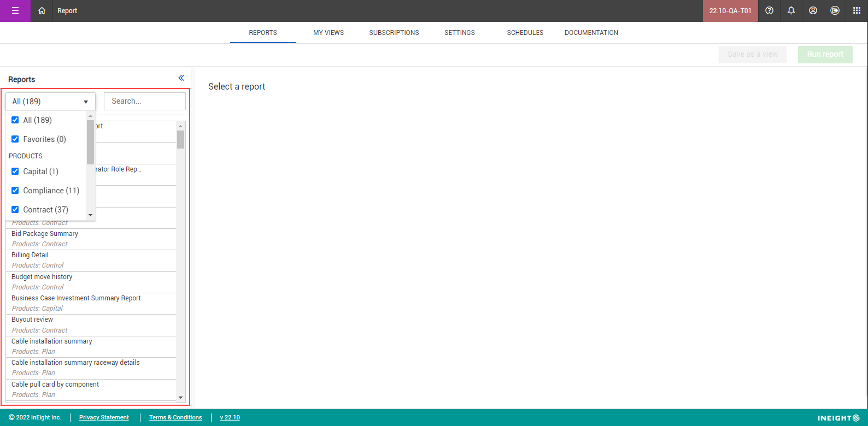Switch to the My Views tab
Viewport: 868px width, 426px height.
click(x=329, y=33)
